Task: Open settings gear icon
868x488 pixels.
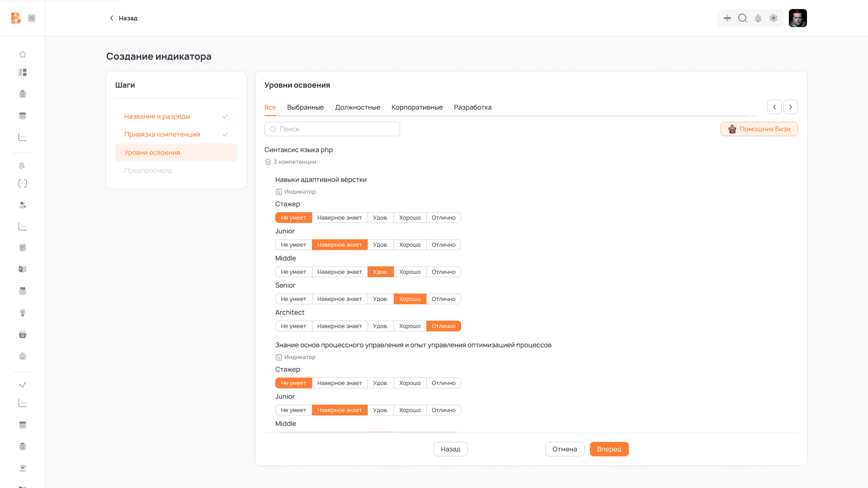Action: pos(774,18)
